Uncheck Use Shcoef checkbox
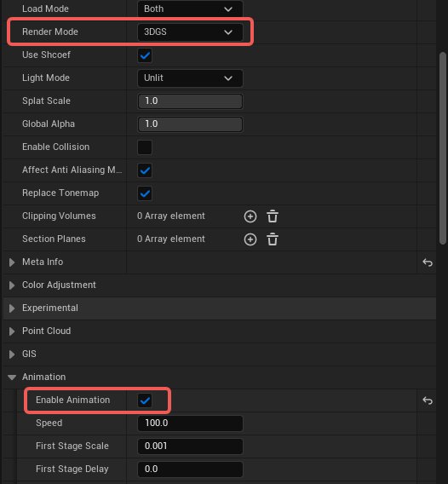This screenshot has height=484, width=448. 145,55
